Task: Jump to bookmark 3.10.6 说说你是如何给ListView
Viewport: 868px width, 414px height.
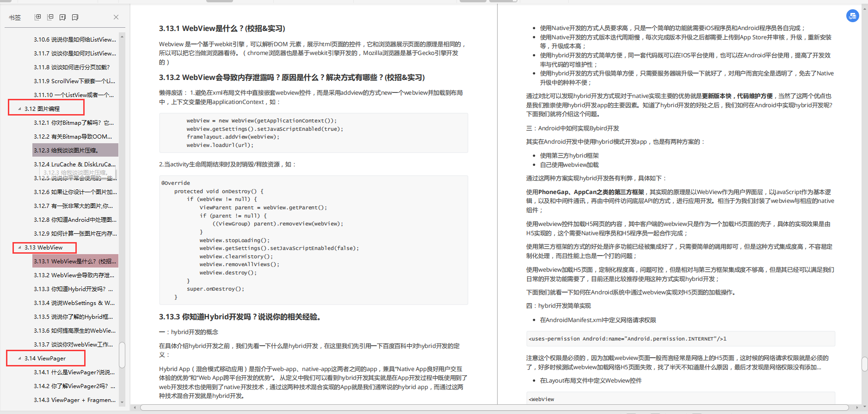Action: [x=75, y=40]
